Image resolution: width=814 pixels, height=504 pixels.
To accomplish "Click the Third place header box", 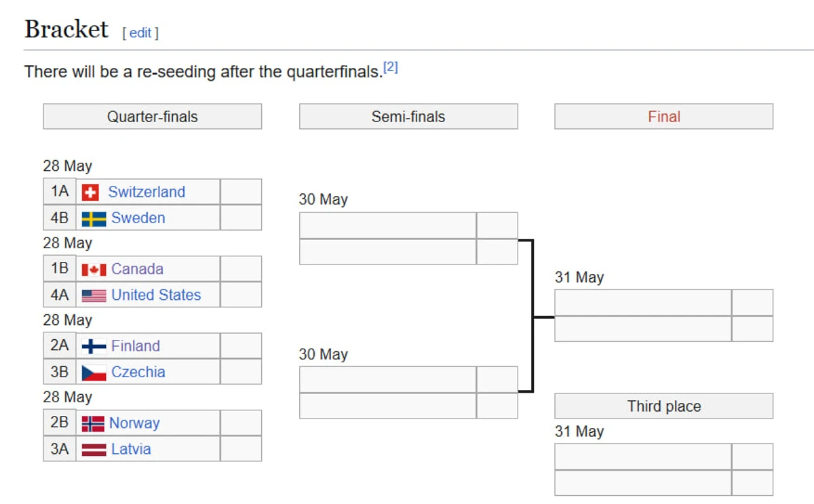I will pos(663,406).
